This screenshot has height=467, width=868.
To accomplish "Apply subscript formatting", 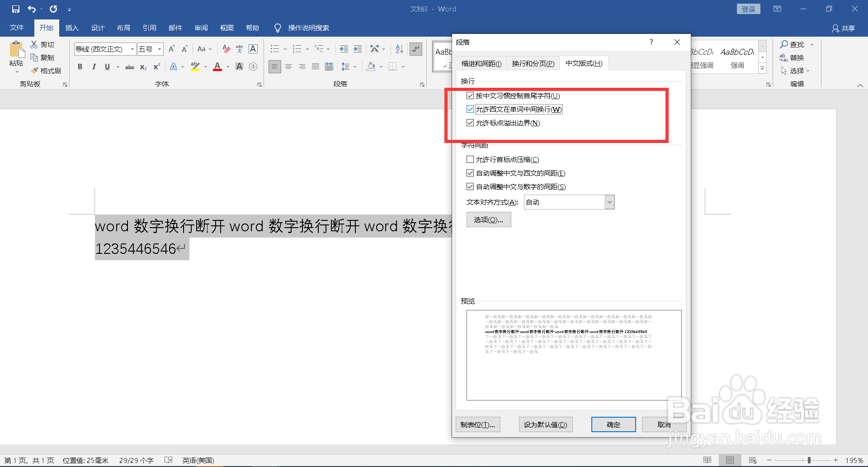I will coord(143,67).
